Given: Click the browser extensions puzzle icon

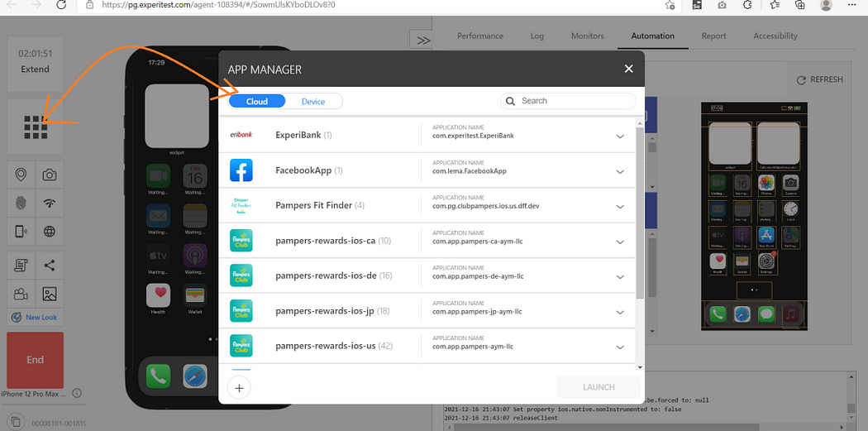Looking at the screenshot, I should [x=746, y=5].
